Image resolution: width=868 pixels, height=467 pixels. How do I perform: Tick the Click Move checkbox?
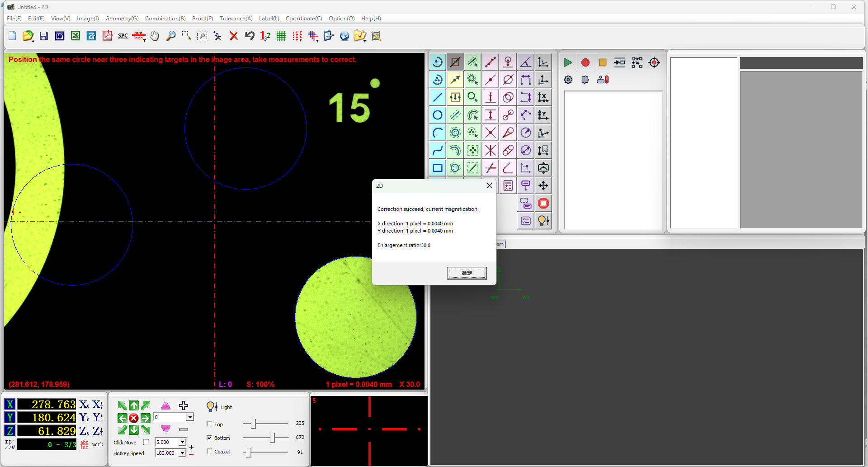[146, 442]
